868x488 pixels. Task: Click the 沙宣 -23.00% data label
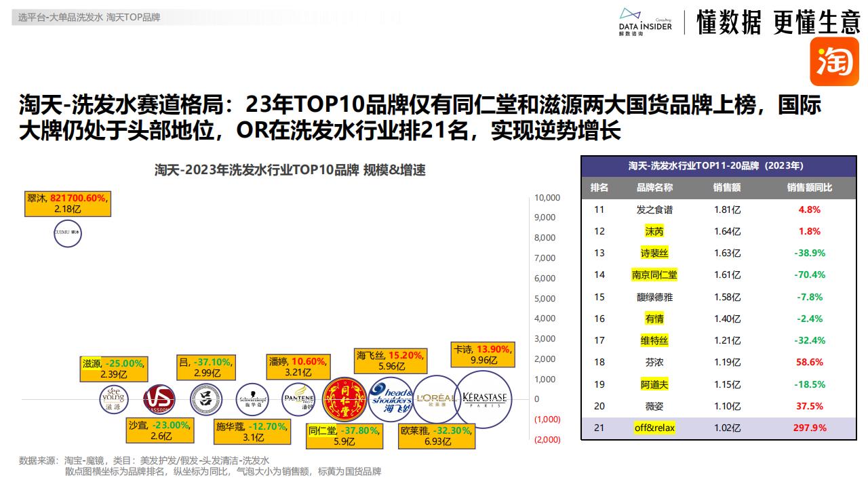point(160,430)
